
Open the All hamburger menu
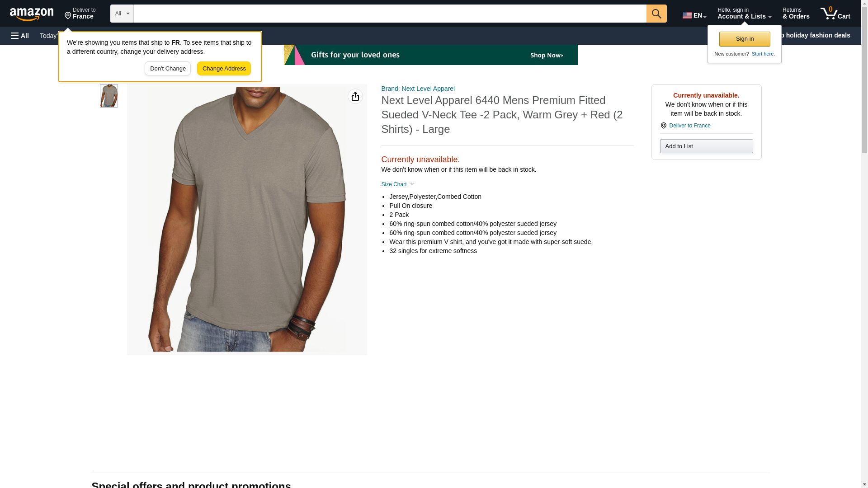[20, 36]
